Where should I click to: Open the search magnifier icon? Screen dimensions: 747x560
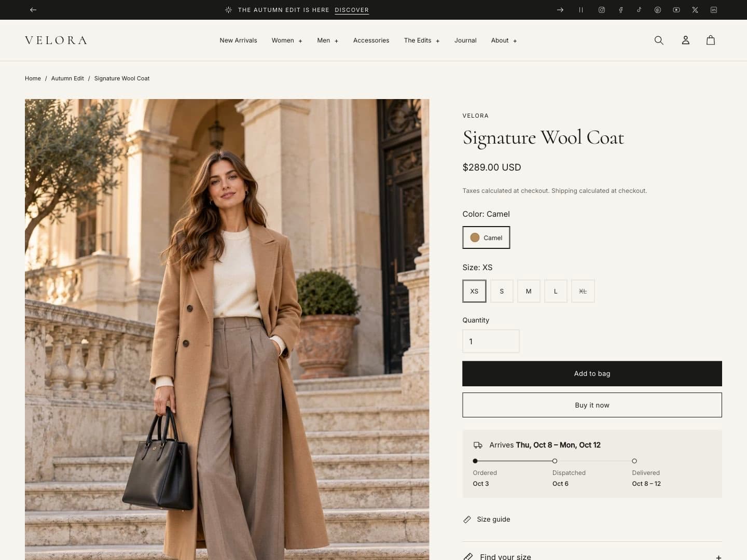(659, 40)
